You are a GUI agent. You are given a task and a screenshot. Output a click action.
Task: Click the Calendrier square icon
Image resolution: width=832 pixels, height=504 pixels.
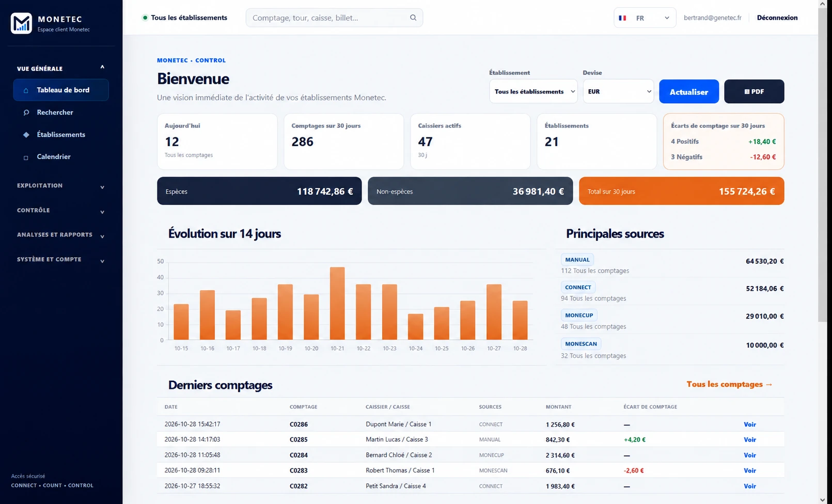[26, 157]
